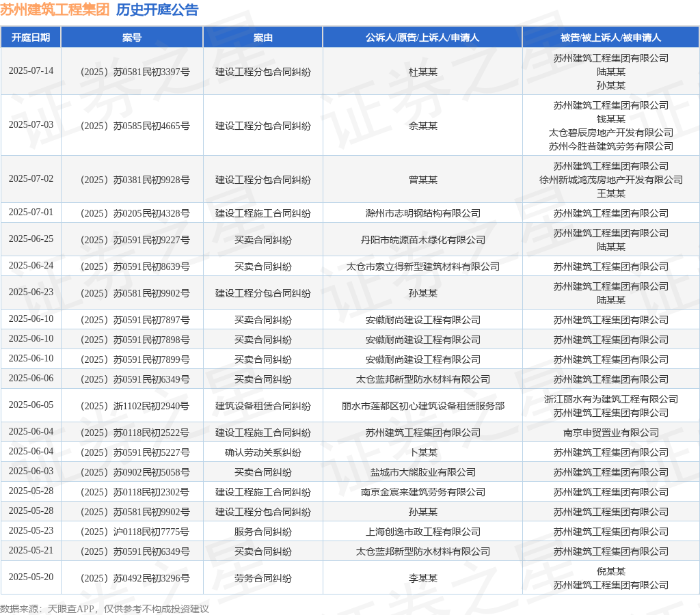
Task: Click the date 2025-07-14
Action: click(31, 71)
